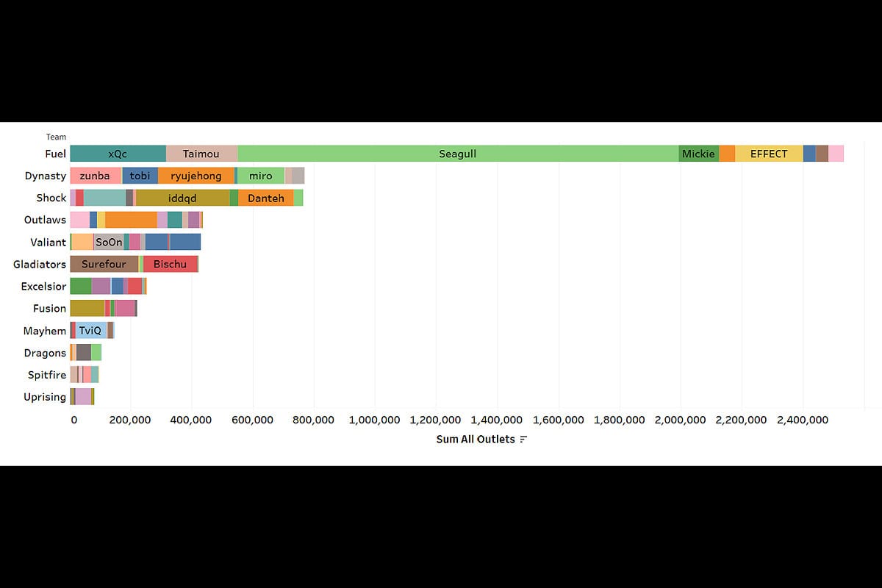The height and width of the screenshot is (588, 882).
Task: Click the 2,400,000 axis tick label
Action: click(803, 420)
